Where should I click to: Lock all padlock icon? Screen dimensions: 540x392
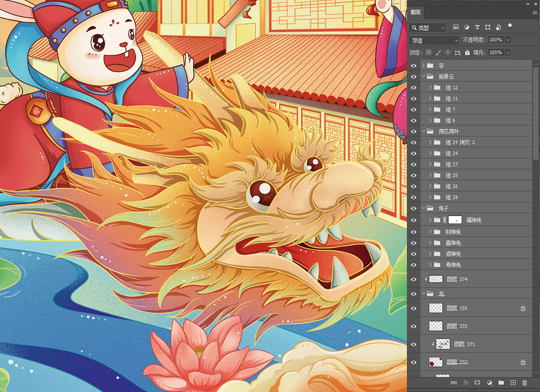467,52
